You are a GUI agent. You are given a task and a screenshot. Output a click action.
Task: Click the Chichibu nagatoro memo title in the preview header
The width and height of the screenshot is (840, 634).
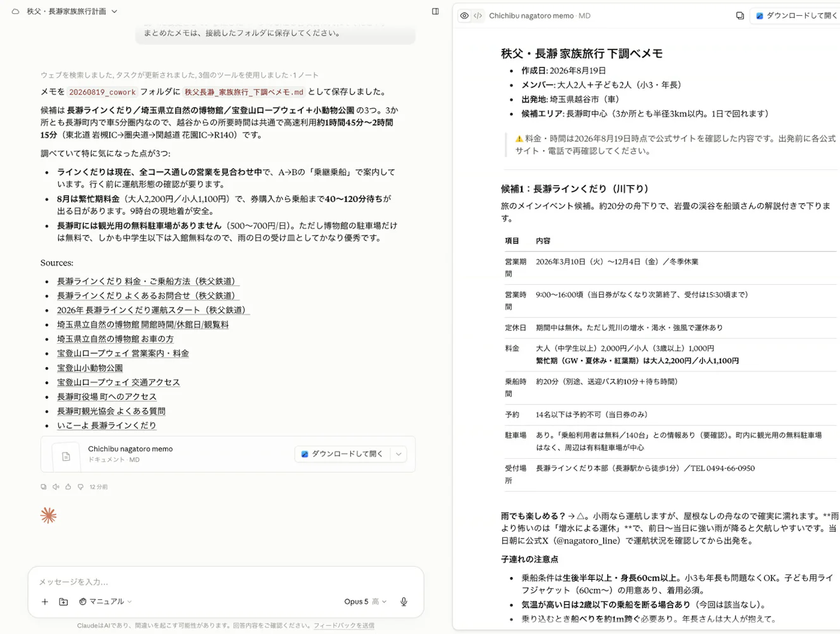pos(531,16)
